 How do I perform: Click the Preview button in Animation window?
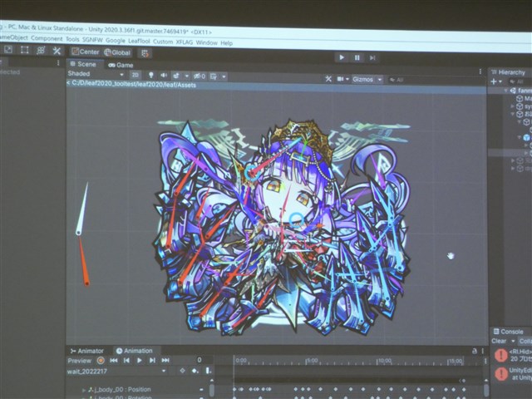pyautogui.click(x=79, y=361)
